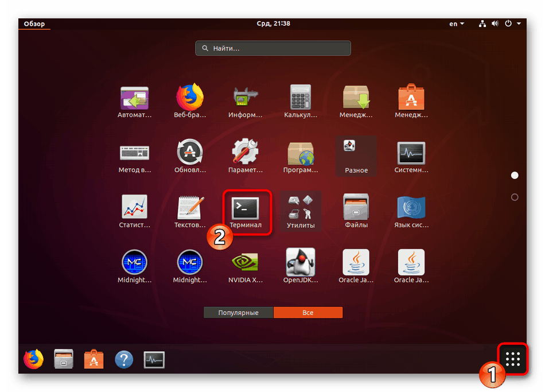
Task: Open System Monitor from the dock
Action: (154, 360)
